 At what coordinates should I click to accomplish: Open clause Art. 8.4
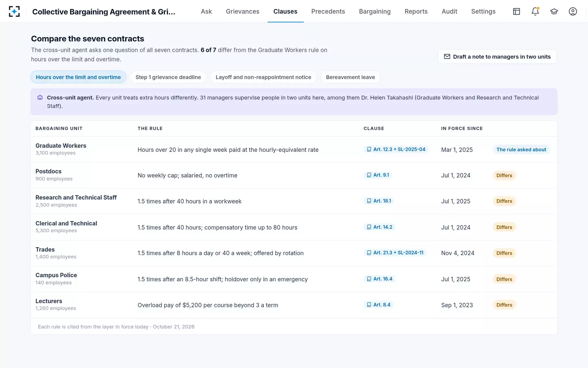pyautogui.click(x=379, y=305)
